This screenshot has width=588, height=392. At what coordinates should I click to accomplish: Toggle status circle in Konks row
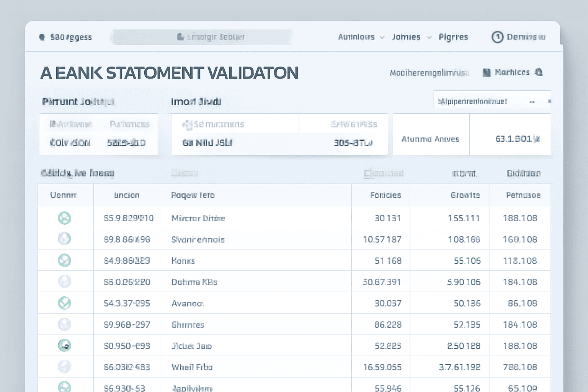(x=64, y=260)
